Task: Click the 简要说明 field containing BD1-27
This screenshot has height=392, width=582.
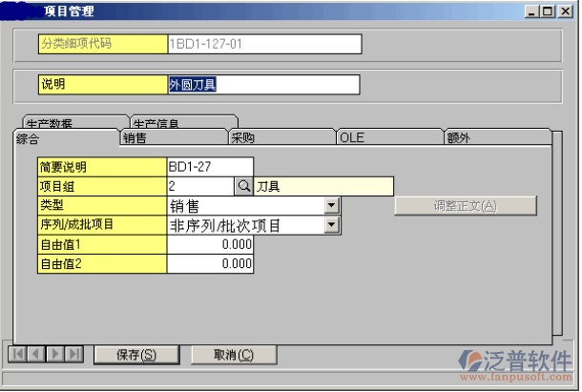Action: 210,167
